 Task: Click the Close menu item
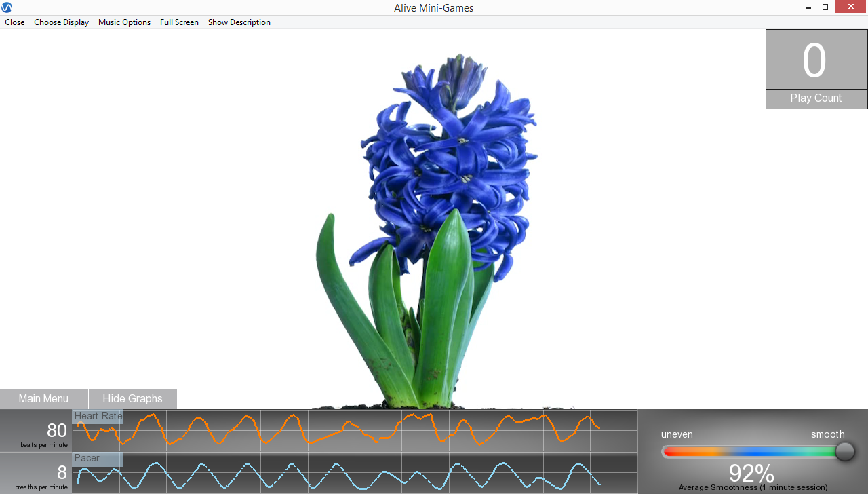coord(14,22)
